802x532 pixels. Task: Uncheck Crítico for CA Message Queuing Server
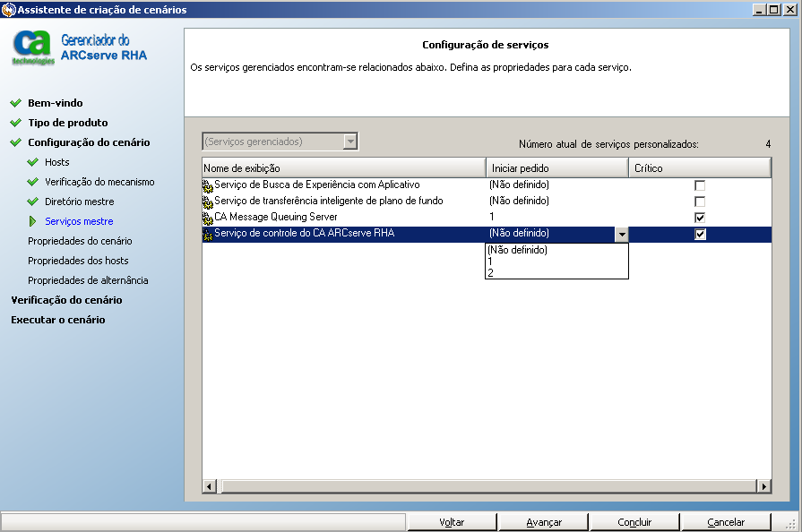point(700,218)
